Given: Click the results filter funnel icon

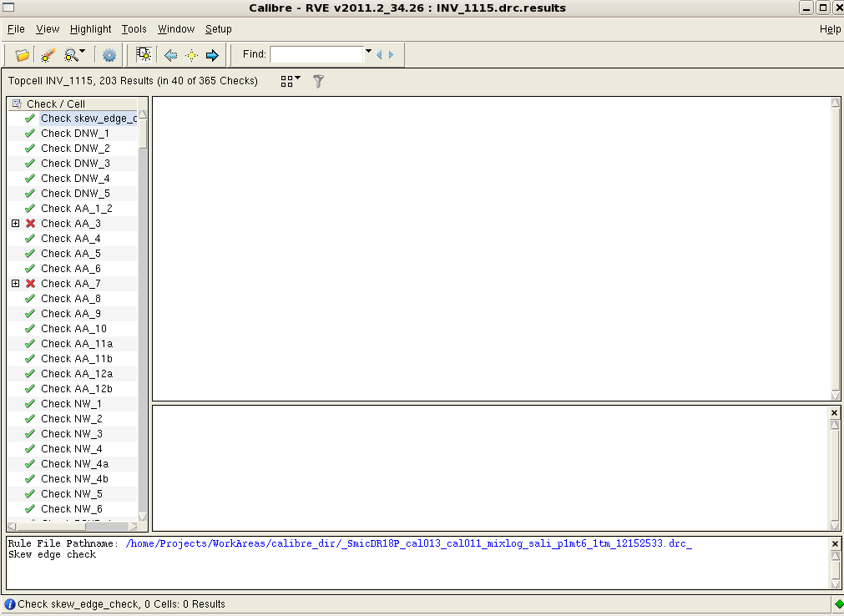Looking at the screenshot, I should click(319, 81).
